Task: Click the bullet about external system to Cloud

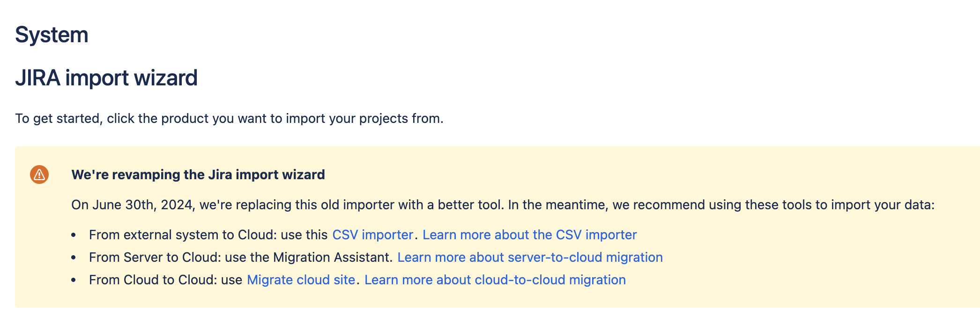Action: (206, 235)
